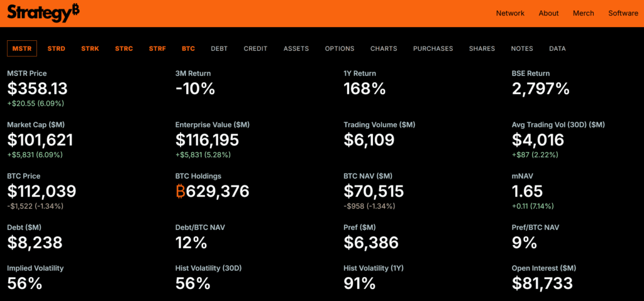This screenshot has width=644, height=301.
Task: Click the Enterprise Value change +$5,831 (5.28%)
Action: click(x=203, y=155)
